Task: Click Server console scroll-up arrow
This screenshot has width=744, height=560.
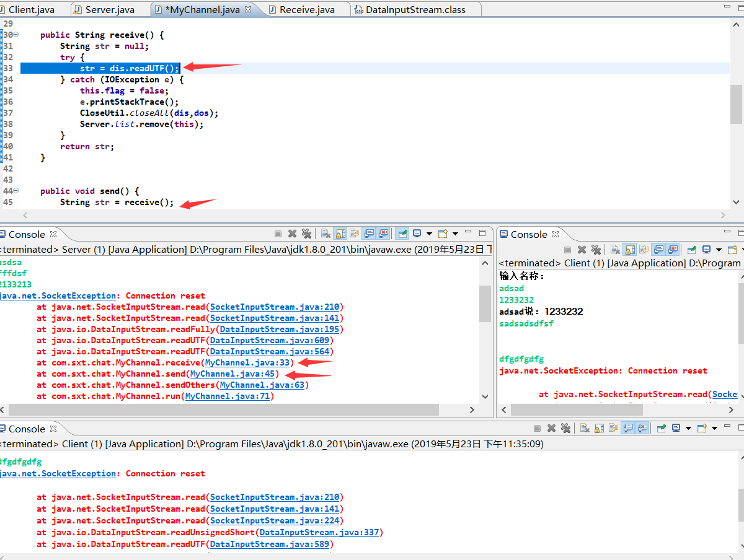Action: 485,263
